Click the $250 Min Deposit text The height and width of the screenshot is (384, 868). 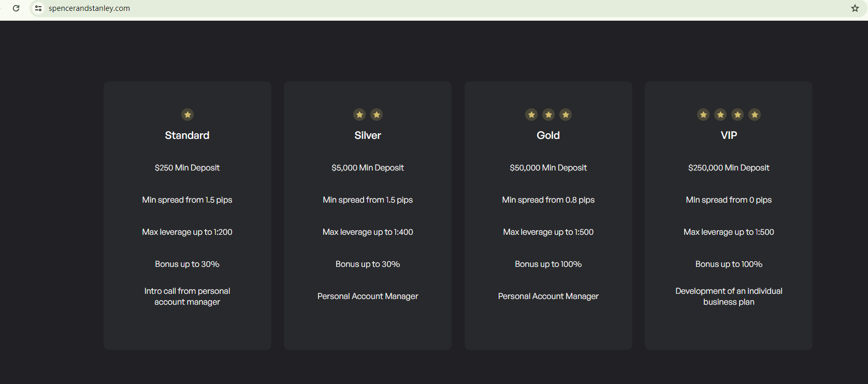point(187,168)
